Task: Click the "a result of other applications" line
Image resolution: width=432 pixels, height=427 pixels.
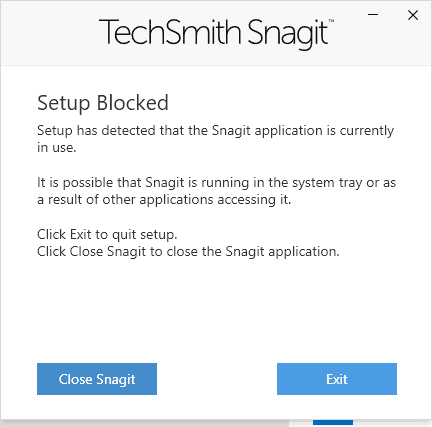Action: [x=164, y=200]
